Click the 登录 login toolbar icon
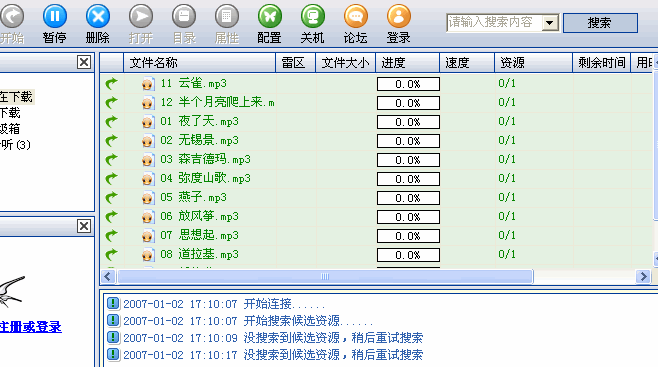The image size is (658, 367). click(399, 17)
